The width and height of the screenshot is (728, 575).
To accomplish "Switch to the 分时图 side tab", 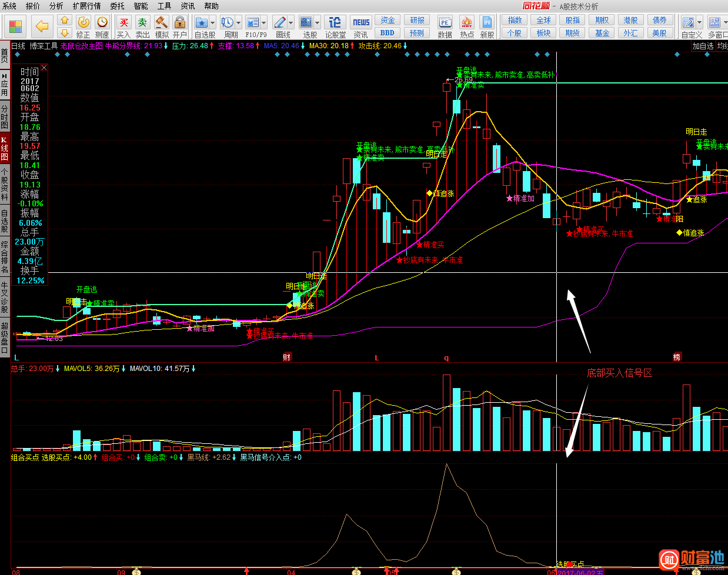I will (5, 118).
